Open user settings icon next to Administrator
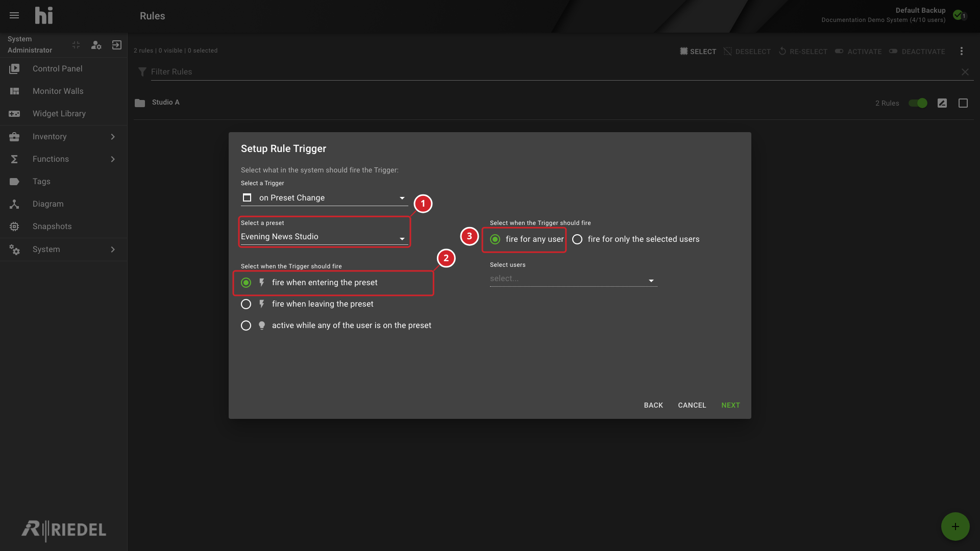Screen dimensions: 980x551 point(96,45)
